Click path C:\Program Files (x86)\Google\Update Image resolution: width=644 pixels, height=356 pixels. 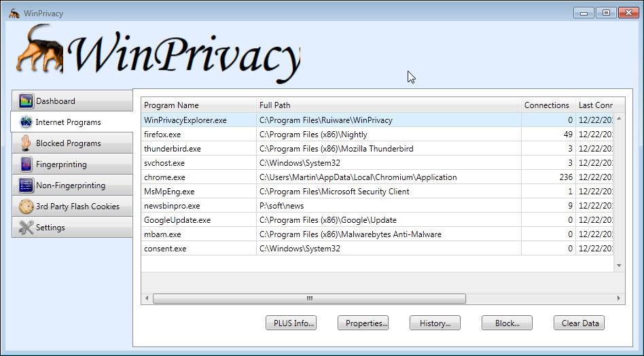(328, 220)
